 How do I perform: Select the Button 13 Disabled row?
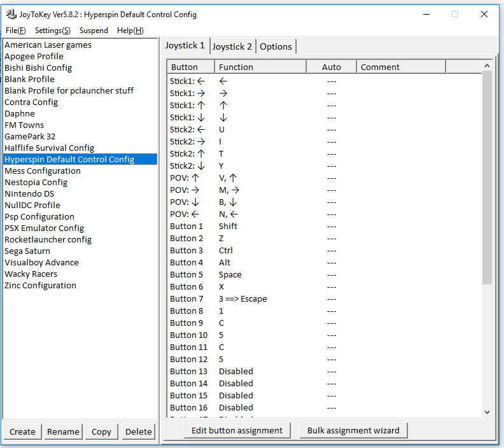pyautogui.click(x=325, y=372)
